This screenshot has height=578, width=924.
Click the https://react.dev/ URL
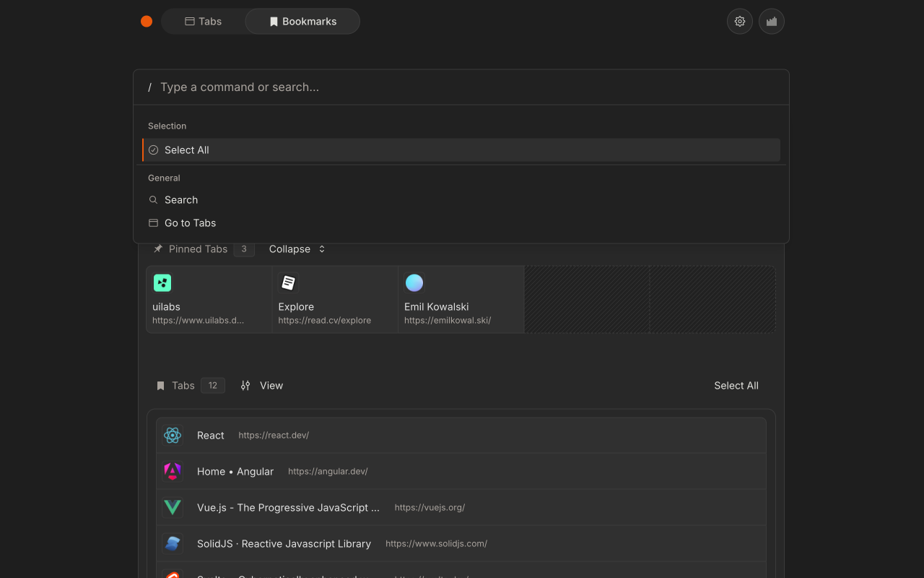pos(274,436)
